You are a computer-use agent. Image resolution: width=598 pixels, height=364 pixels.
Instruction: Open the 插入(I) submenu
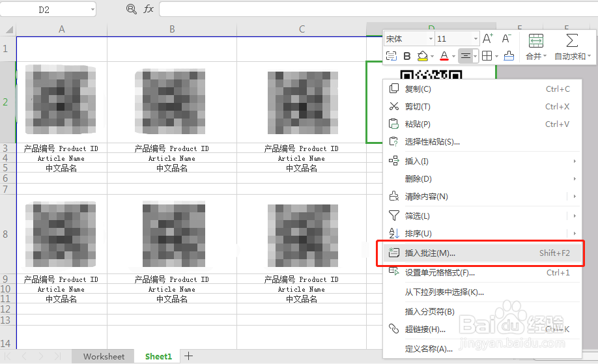point(482,161)
